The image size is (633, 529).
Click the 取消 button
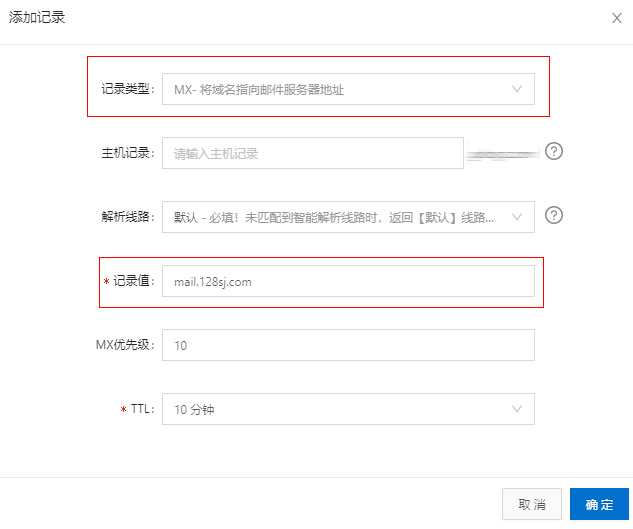coord(532,504)
